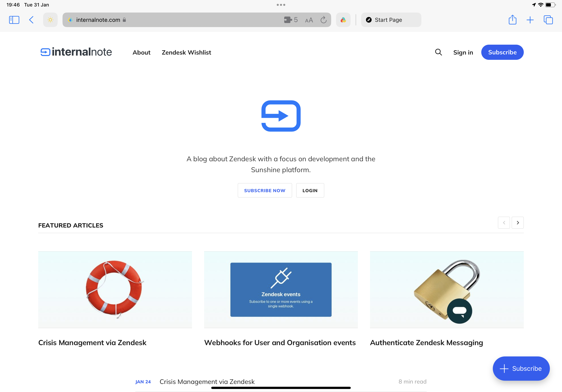Open the lifebuoy article thumbnail
The image size is (562, 392).
[x=115, y=290]
